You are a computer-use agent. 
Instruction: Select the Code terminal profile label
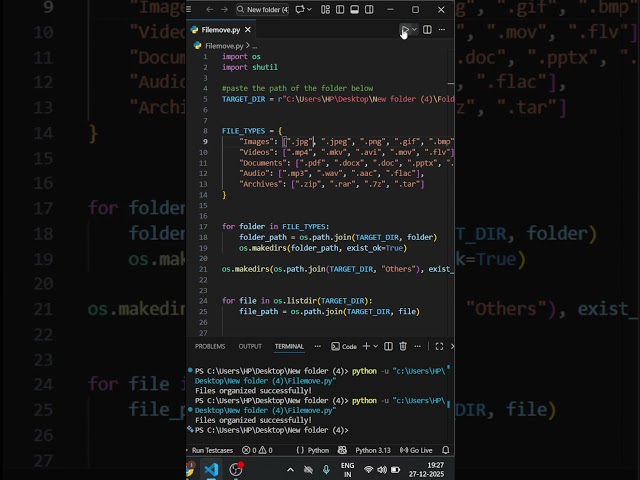click(x=344, y=346)
